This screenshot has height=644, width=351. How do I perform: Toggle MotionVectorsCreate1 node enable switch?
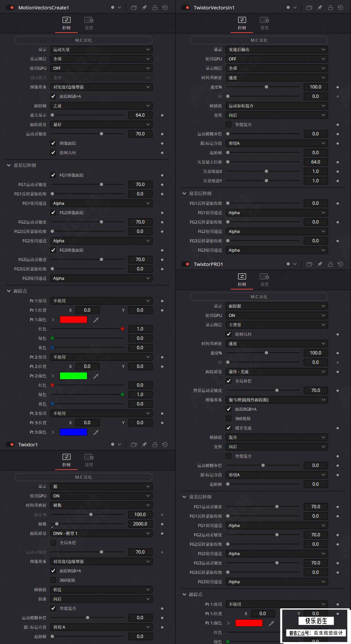click(10, 8)
